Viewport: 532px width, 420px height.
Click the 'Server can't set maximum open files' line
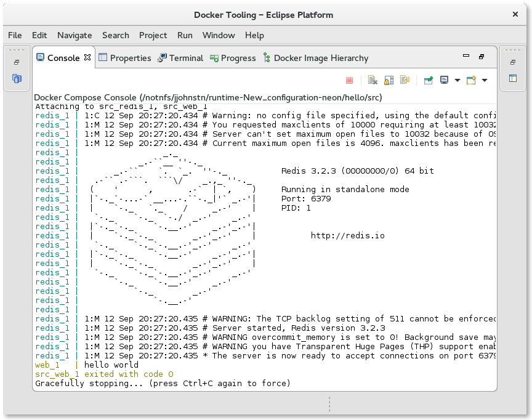click(x=265, y=134)
